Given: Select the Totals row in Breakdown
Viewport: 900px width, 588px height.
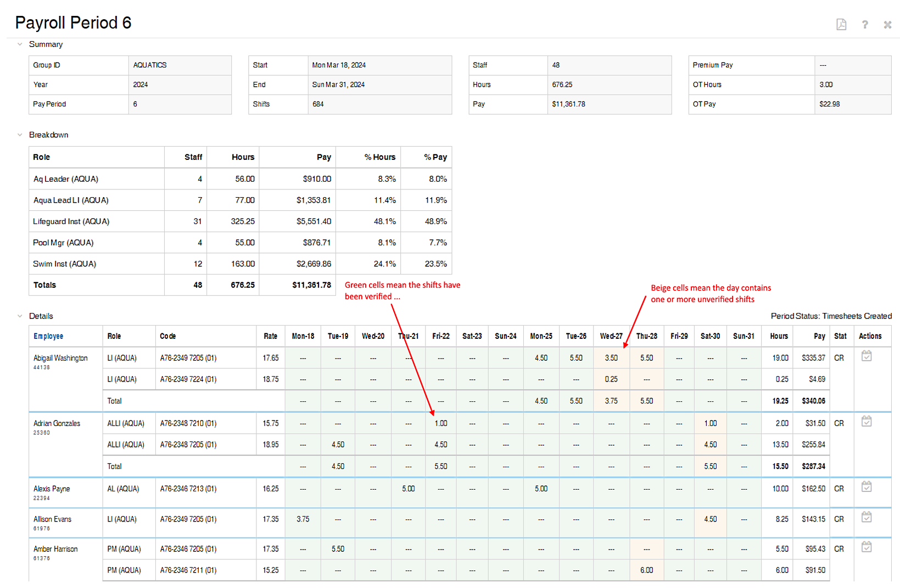Looking at the screenshot, I should click(x=182, y=285).
